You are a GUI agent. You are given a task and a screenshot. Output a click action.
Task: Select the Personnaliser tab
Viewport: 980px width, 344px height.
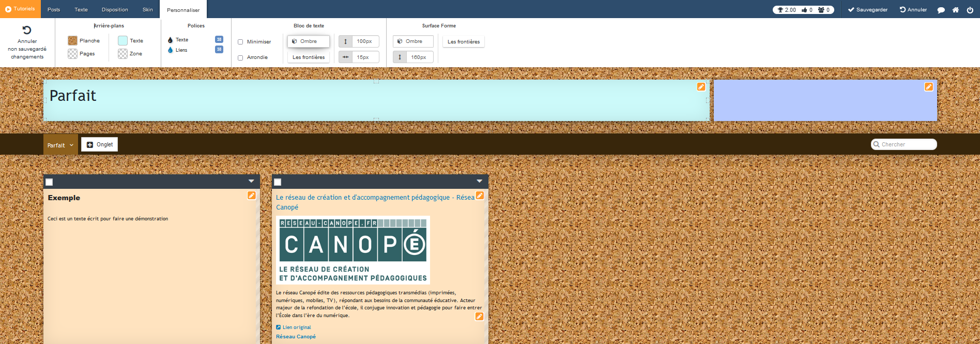[x=183, y=10]
